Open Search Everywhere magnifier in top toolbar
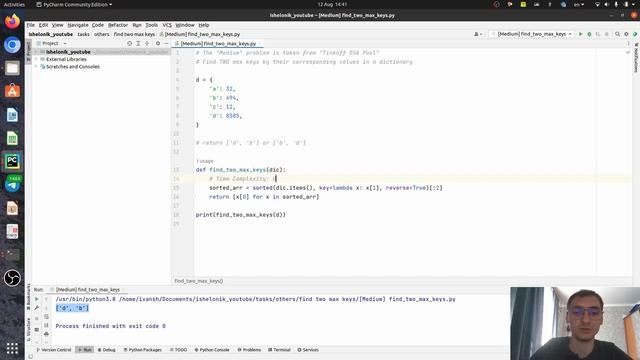This screenshot has width=640, height=360. point(618,34)
